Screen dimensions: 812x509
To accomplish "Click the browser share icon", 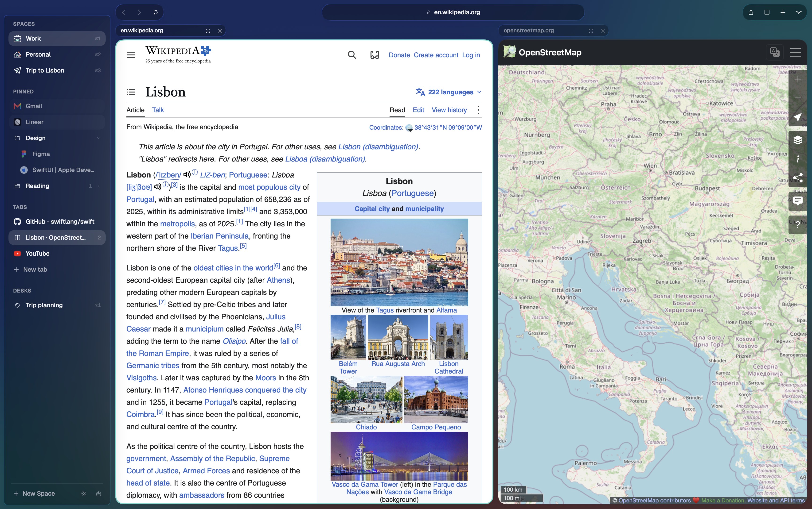I will (x=751, y=12).
